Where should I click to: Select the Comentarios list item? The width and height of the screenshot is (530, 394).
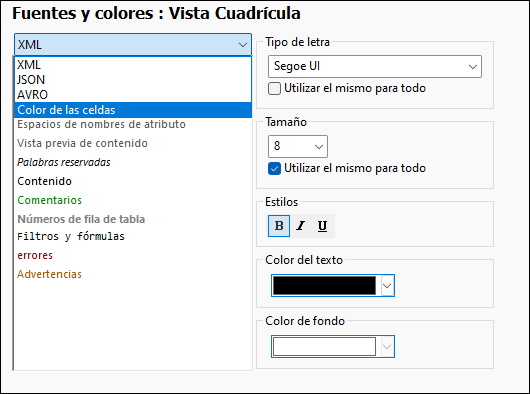point(49,200)
